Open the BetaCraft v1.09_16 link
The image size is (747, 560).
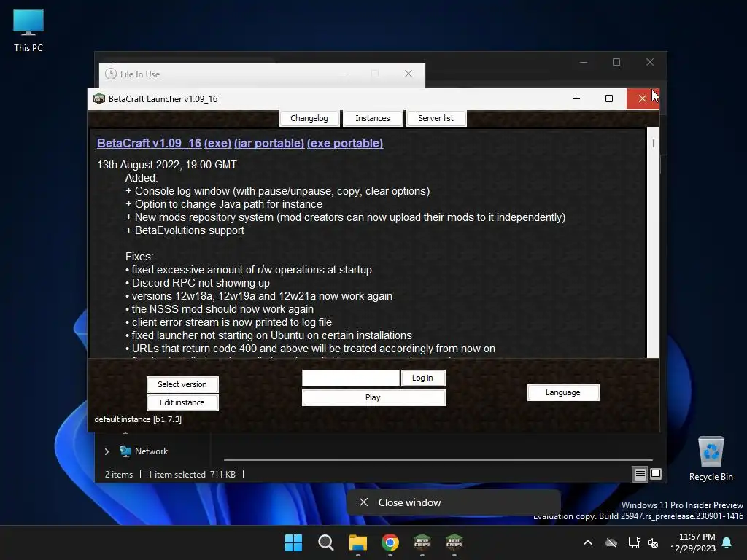pyautogui.click(x=149, y=144)
